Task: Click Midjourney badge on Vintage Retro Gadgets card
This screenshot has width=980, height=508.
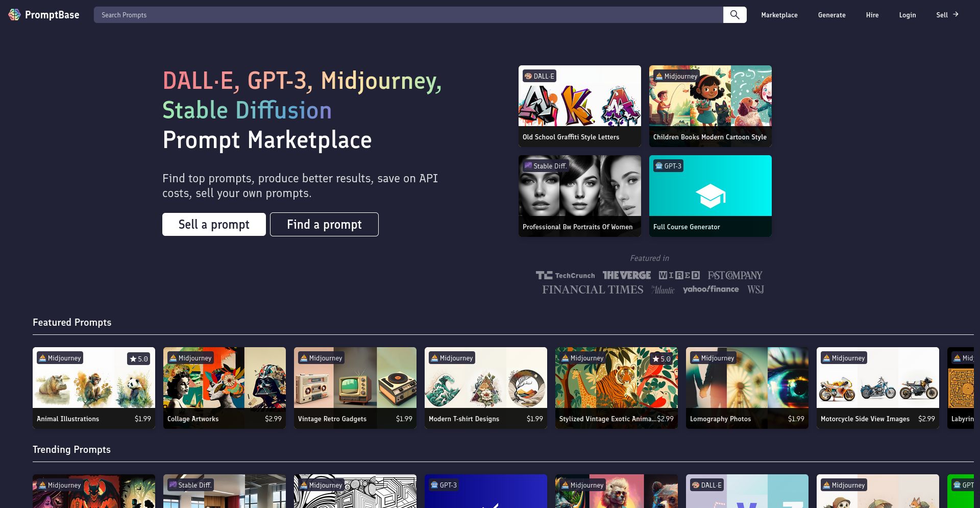Action: (321, 358)
